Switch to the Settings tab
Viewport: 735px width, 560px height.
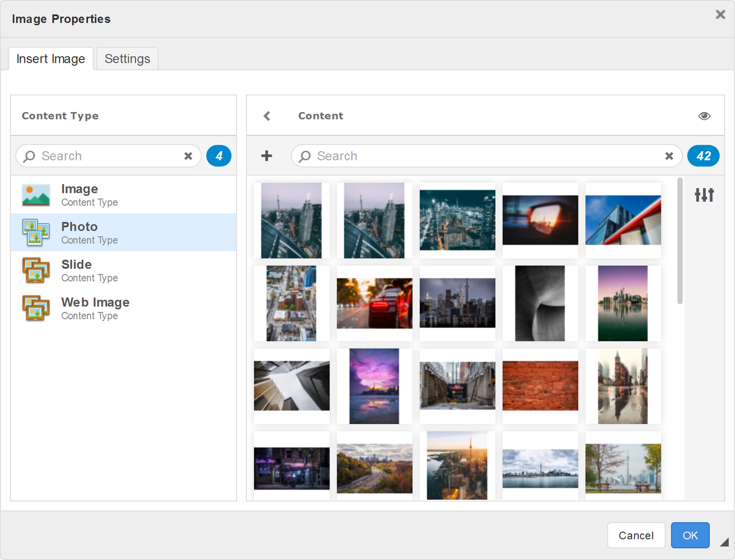tap(127, 58)
